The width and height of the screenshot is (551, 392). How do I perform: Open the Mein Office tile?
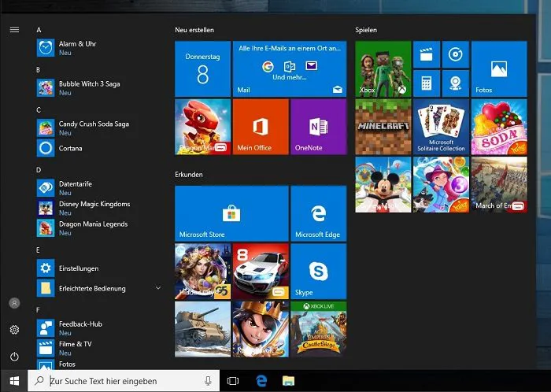pyautogui.click(x=261, y=127)
